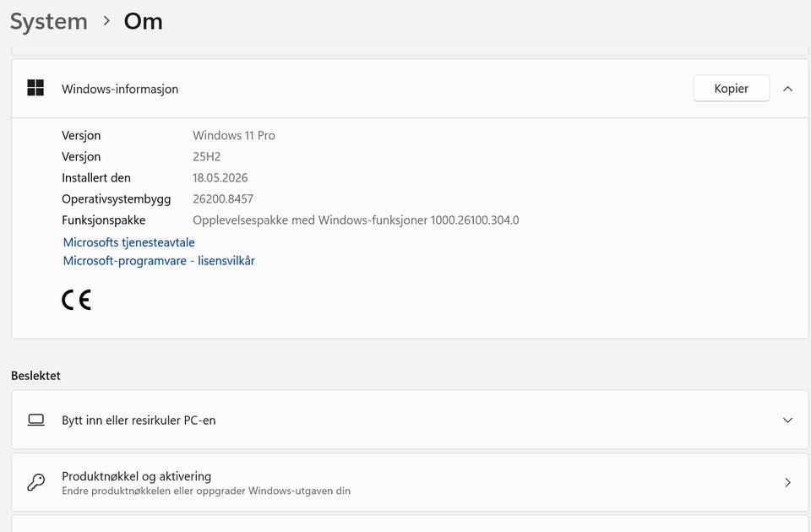Click the Kopier button

732,89
